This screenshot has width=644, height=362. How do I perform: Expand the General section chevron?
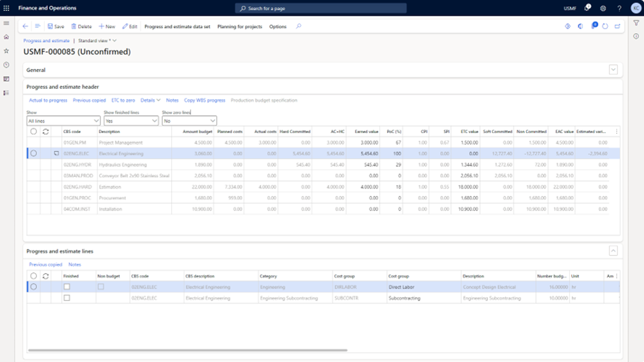[613, 70]
